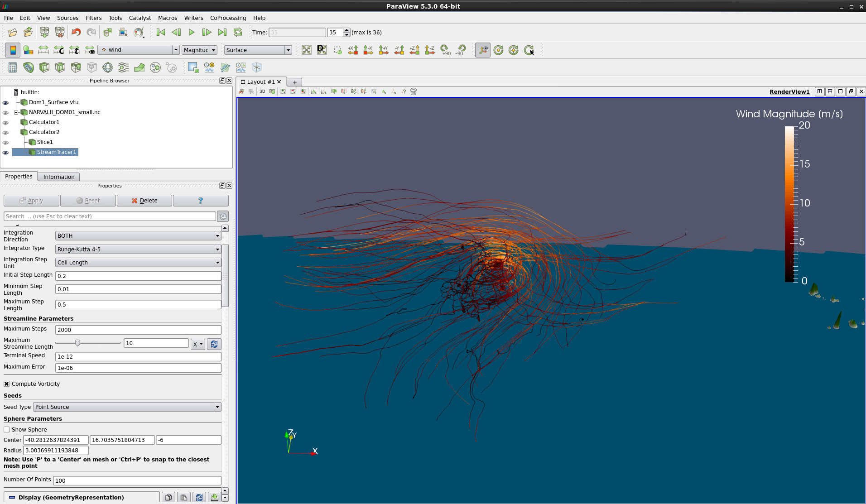This screenshot has width=866, height=504.
Task: Open the Filters menu
Action: (93, 18)
